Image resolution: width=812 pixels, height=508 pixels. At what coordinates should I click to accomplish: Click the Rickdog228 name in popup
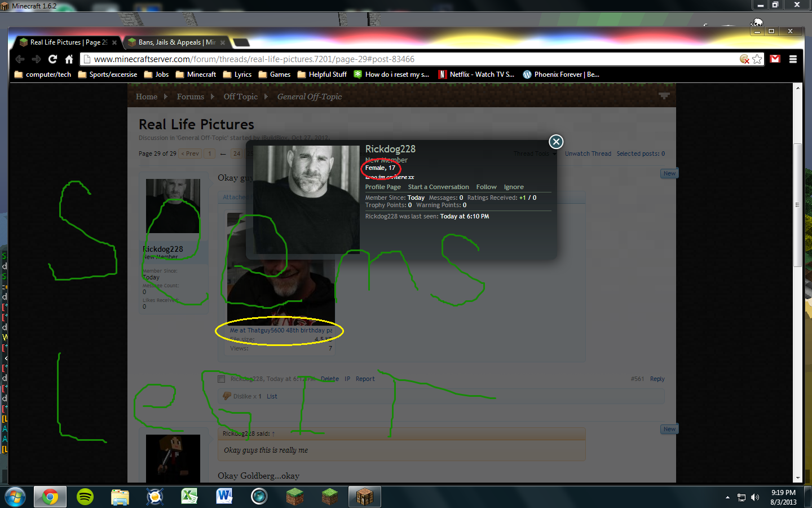click(x=390, y=149)
